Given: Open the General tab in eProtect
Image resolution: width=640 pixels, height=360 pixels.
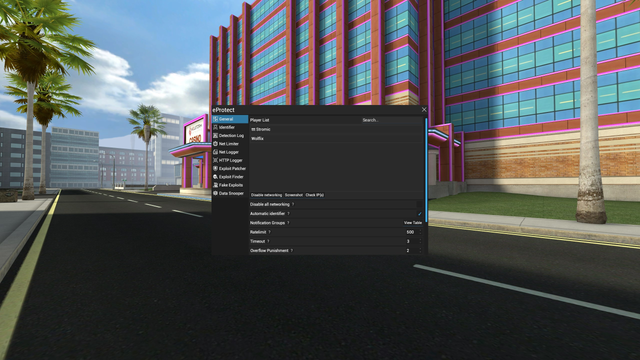Looking at the screenshot, I should coord(230,119).
